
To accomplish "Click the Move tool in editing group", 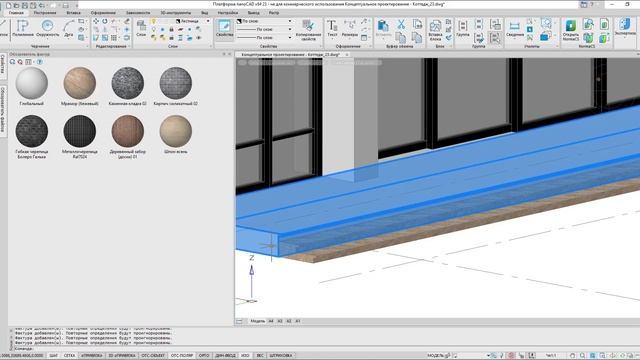I will [96, 21].
